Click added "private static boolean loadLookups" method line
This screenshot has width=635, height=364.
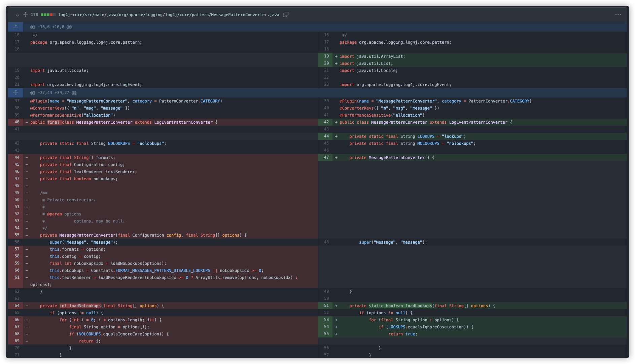(x=422, y=306)
